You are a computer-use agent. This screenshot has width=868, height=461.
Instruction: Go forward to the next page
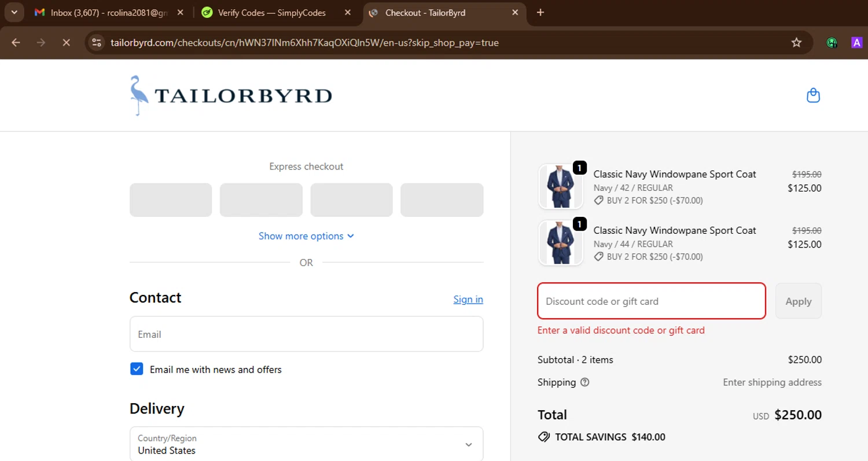(41, 42)
